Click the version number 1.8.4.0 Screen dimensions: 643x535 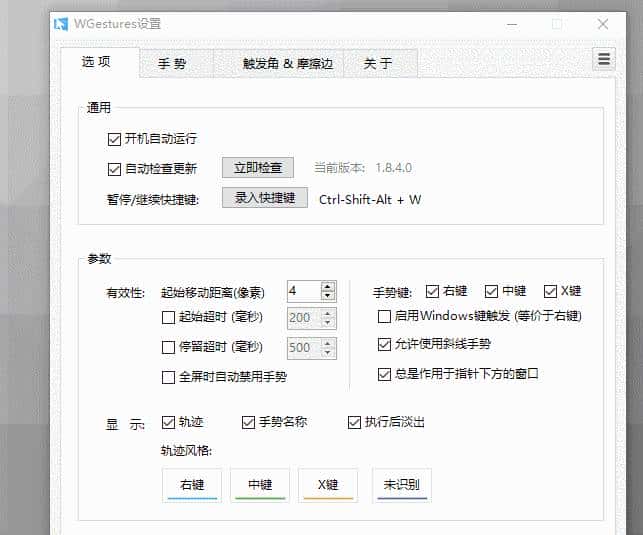pyautogui.click(x=394, y=168)
